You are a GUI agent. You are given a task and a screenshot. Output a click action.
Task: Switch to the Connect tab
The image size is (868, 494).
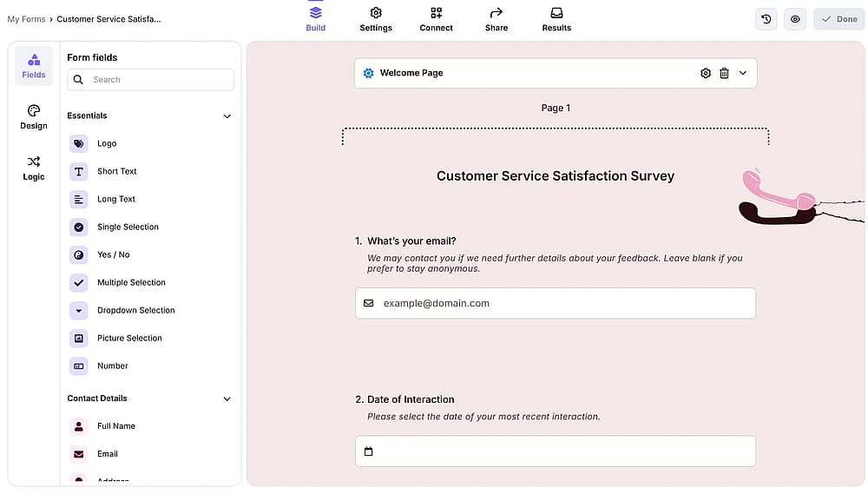coord(437,19)
